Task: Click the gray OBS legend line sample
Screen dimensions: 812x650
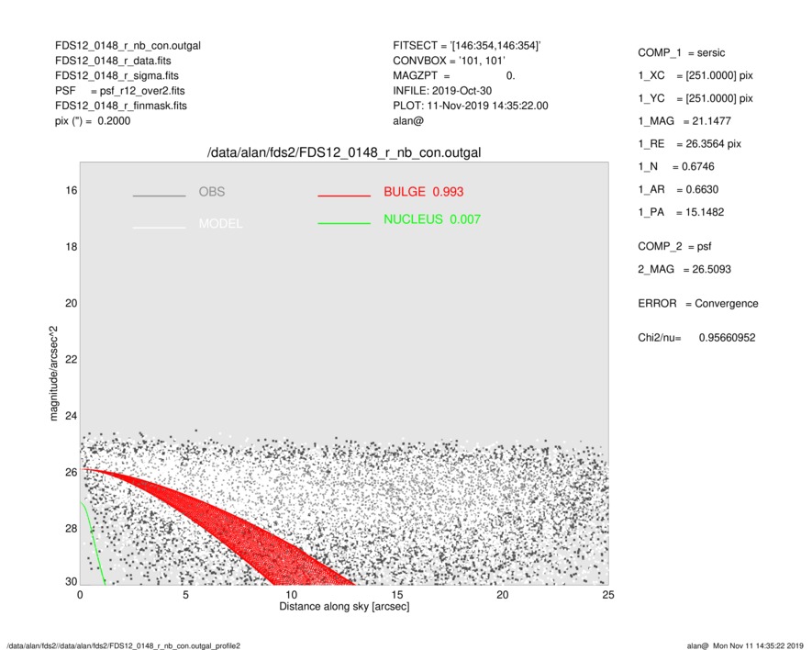Action: (x=159, y=196)
